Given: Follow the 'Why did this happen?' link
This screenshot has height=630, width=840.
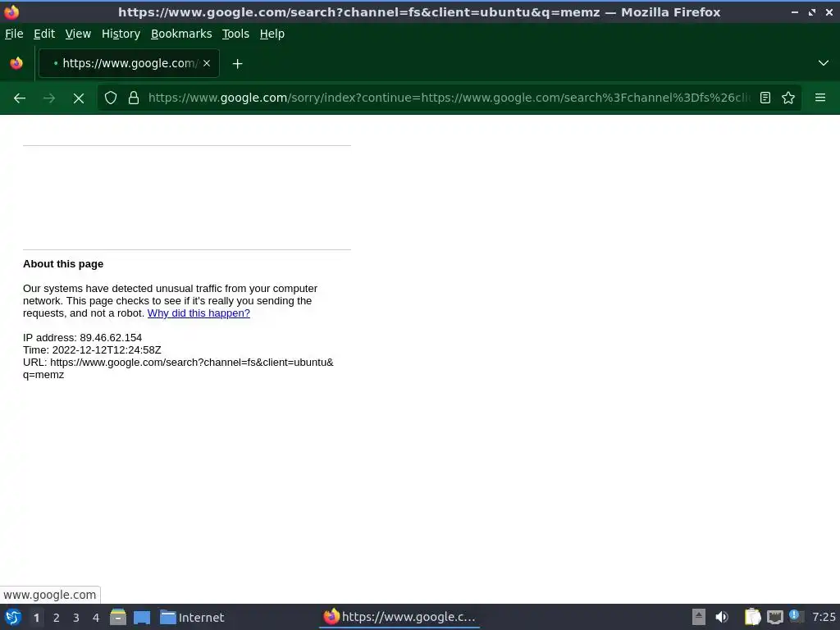Looking at the screenshot, I should [x=199, y=313].
